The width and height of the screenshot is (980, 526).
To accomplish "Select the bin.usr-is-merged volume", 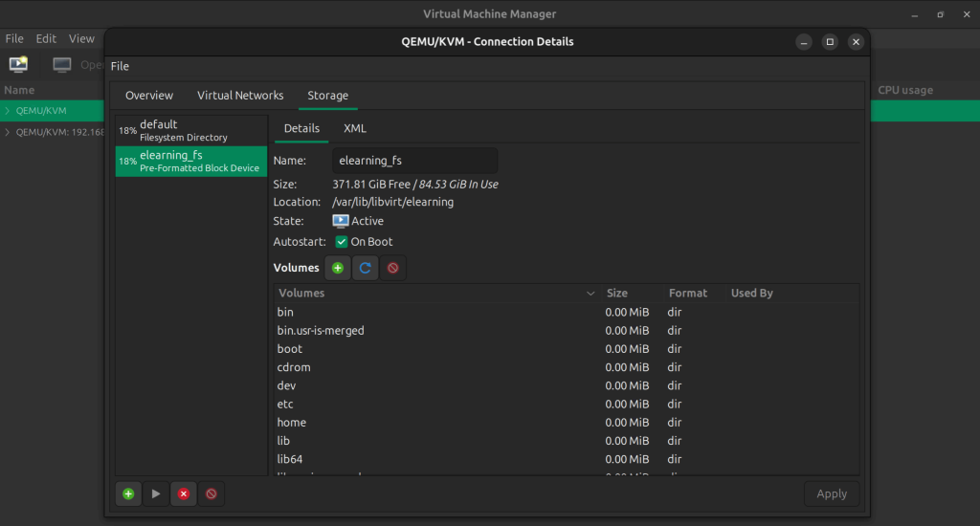I will [567, 331].
